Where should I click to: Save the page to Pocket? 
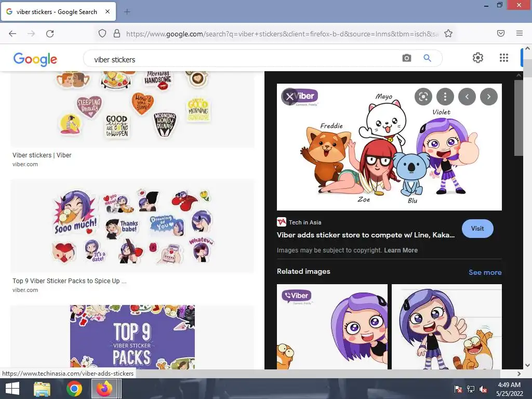click(x=501, y=33)
